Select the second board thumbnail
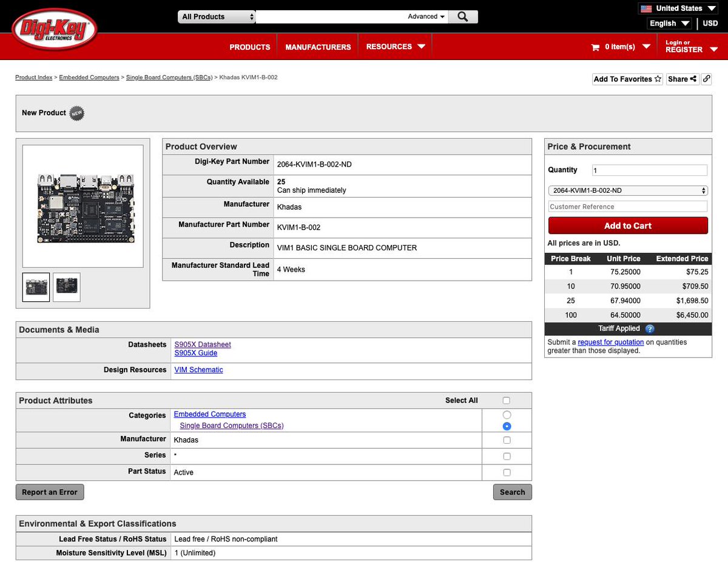Viewport: 728px width, 562px height. 67,287
